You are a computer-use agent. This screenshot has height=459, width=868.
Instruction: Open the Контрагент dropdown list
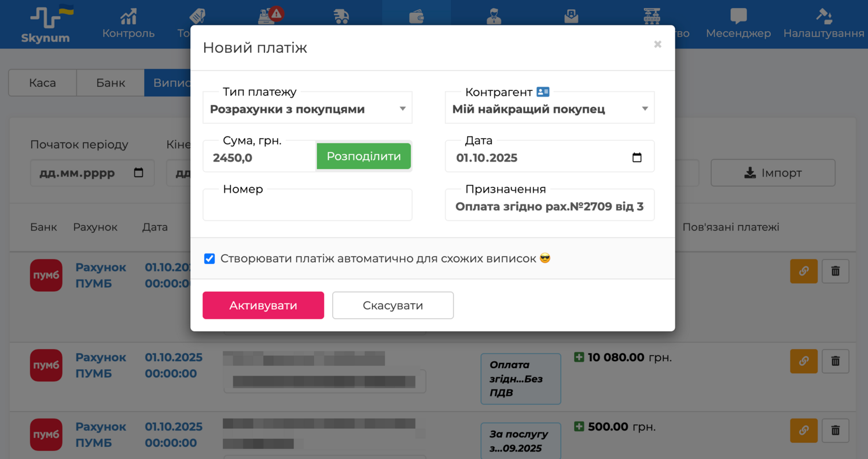pyautogui.click(x=645, y=109)
